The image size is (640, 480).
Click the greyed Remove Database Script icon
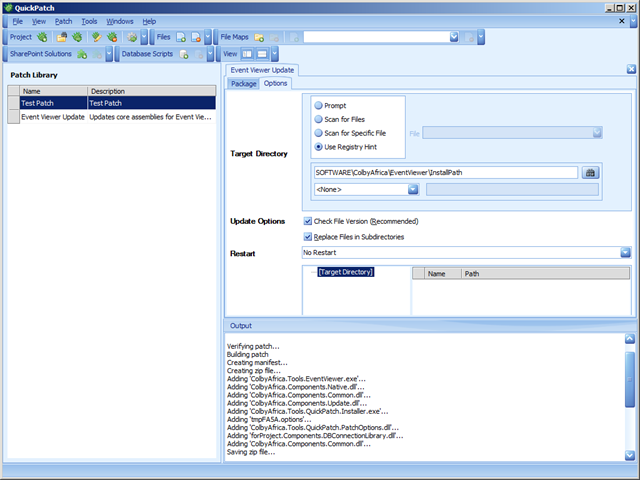(200, 54)
